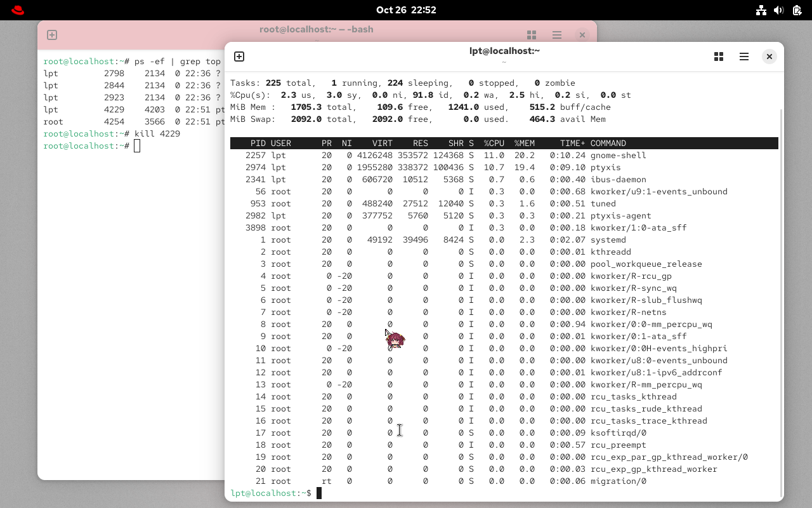Click the tab overview grid icon in root window

point(531,35)
